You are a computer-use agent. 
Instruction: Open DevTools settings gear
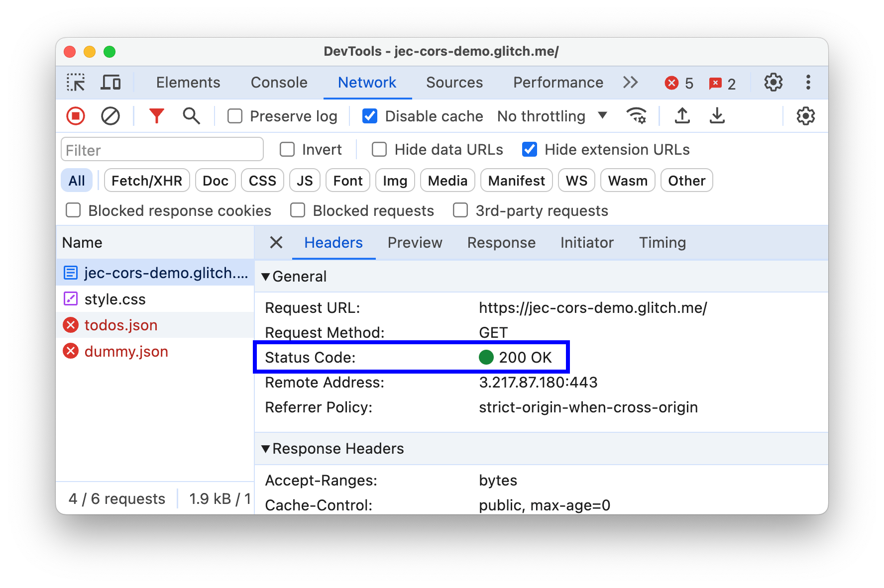pyautogui.click(x=773, y=83)
